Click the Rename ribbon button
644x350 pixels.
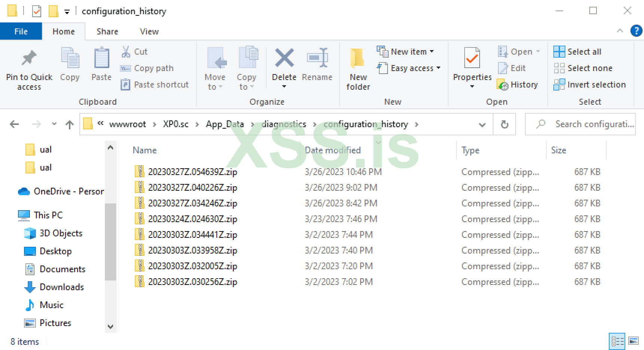tap(317, 64)
